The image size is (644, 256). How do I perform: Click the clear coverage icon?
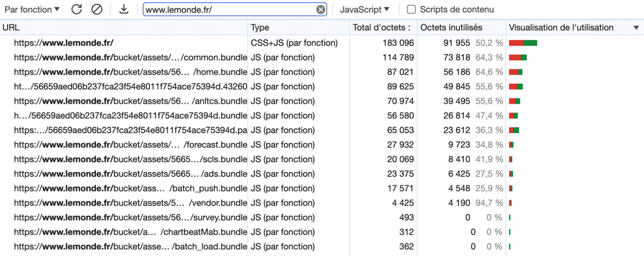point(97,9)
